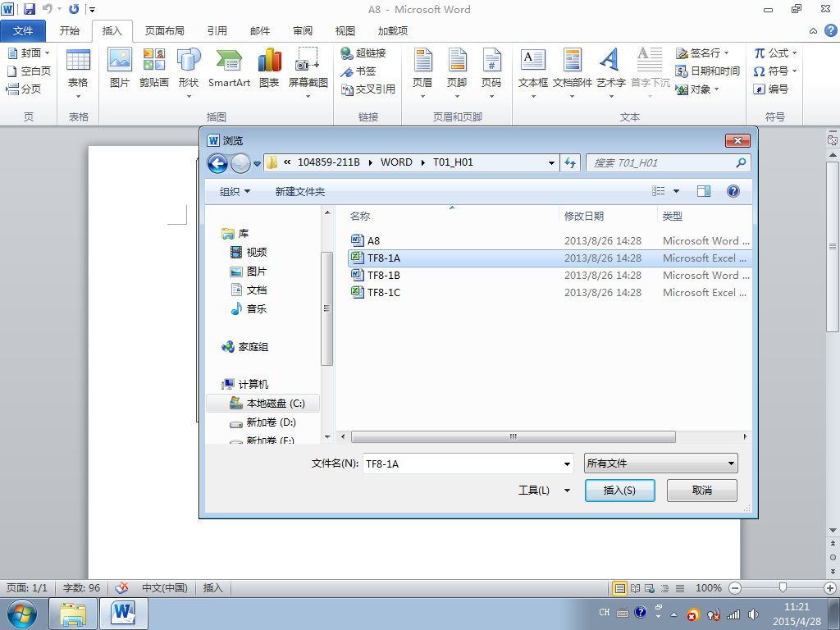840x630 pixels.
Task: Insert a Text Box (文本框)
Action: pos(533,72)
